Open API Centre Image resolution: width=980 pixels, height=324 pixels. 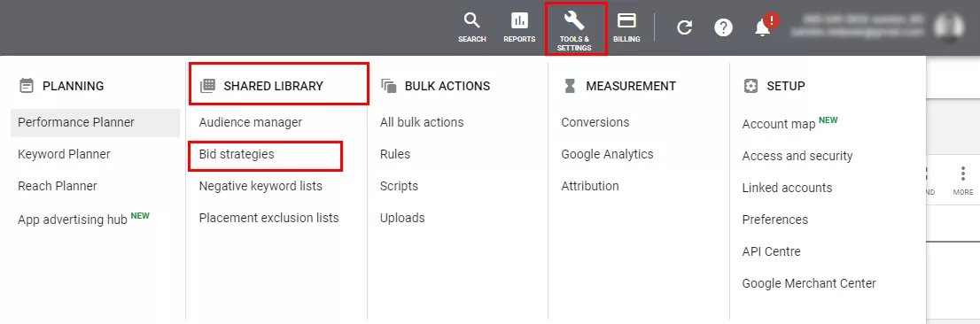[771, 251]
